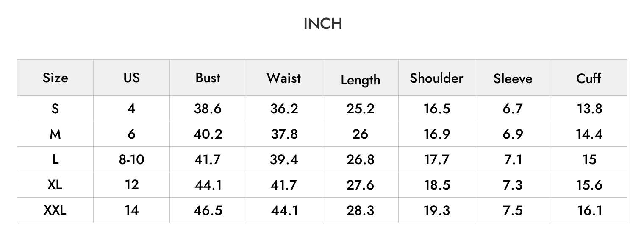Select the shoulder value 18.5

tap(436, 185)
